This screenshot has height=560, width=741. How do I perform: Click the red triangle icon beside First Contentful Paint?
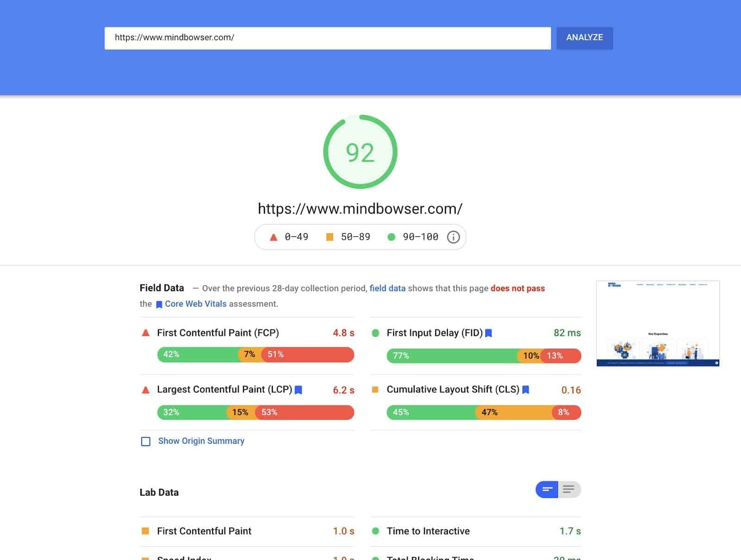[145, 332]
